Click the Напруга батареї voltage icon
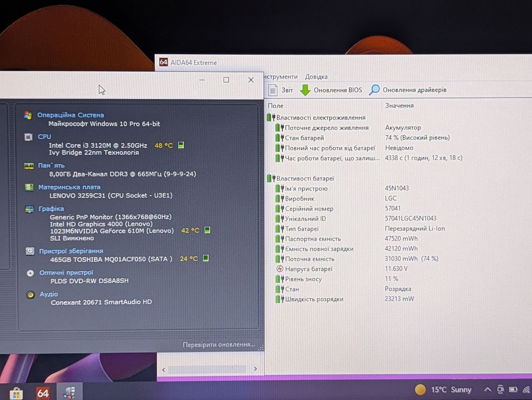The image size is (532, 400). [280, 269]
